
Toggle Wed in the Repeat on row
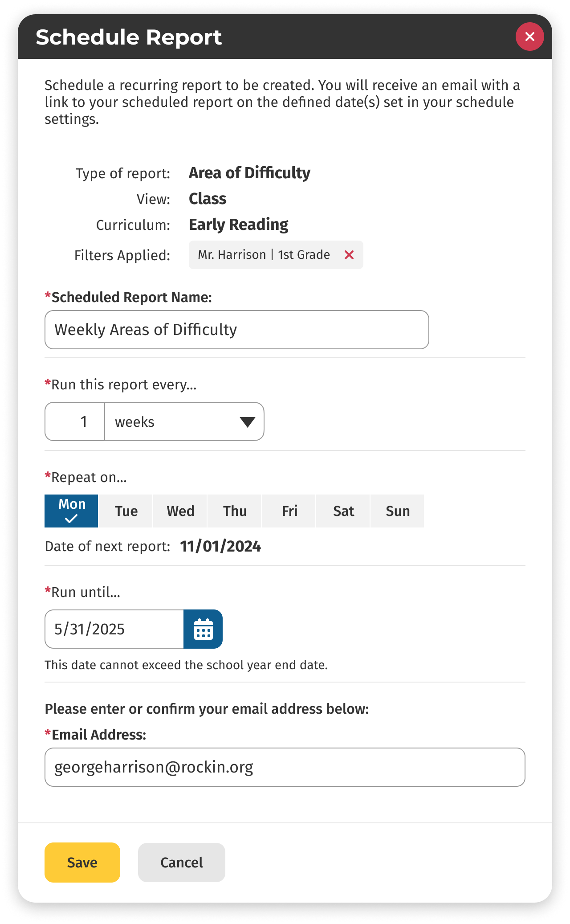(x=180, y=511)
